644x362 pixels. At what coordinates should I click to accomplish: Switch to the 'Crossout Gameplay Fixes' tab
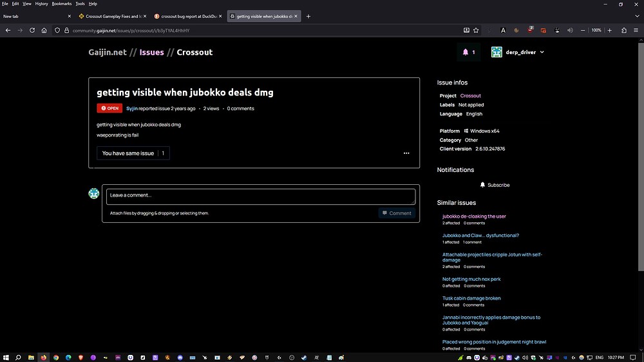(x=108, y=16)
